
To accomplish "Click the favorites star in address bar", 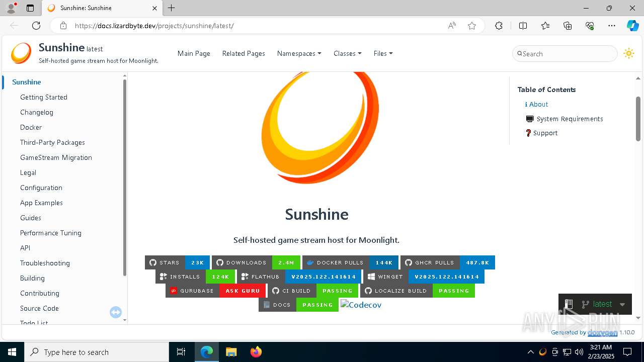I will [x=471, y=26].
